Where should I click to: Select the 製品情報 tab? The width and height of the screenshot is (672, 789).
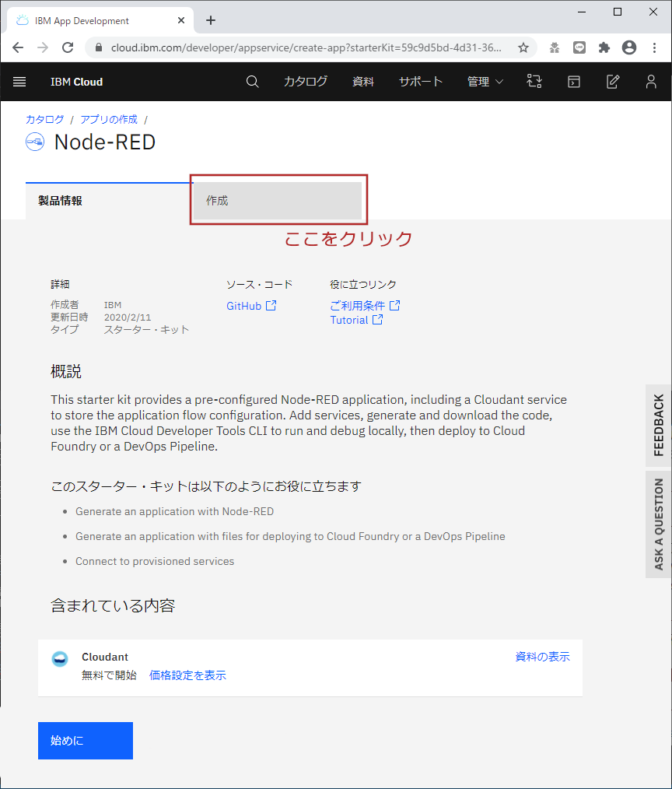coord(108,201)
